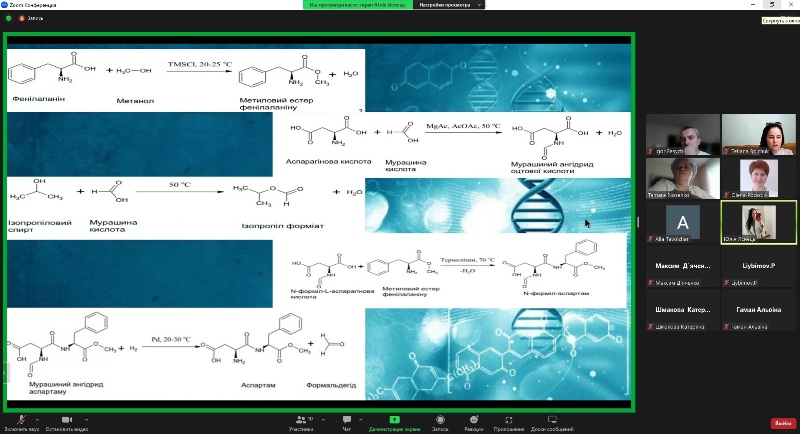
Task: Click the green encryption shield icon
Action: tap(8, 18)
